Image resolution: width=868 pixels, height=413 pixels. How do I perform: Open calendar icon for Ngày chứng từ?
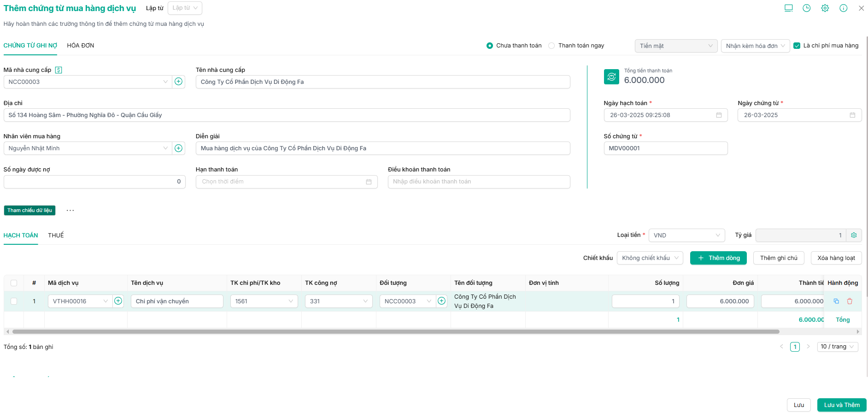tap(852, 115)
